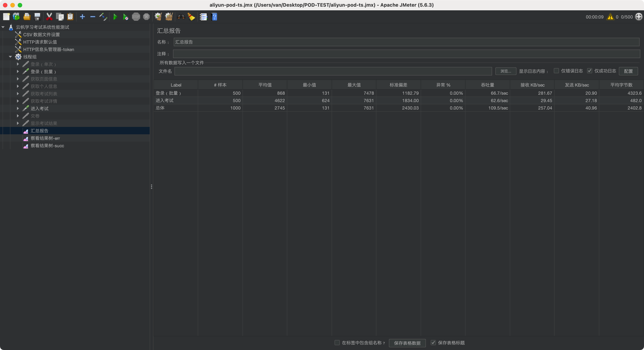The width and height of the screenshot is (644, 350).
Task: Click the 注释 comment input field
Action: click(x=406, y=54)
